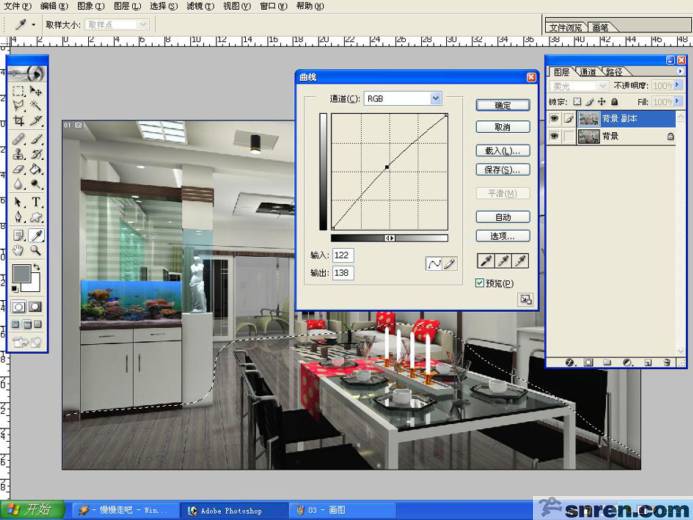The height and width of the screenshot is (520, 693).
Task: Switch to the 路径 tab
Action: tap(614, 72)
